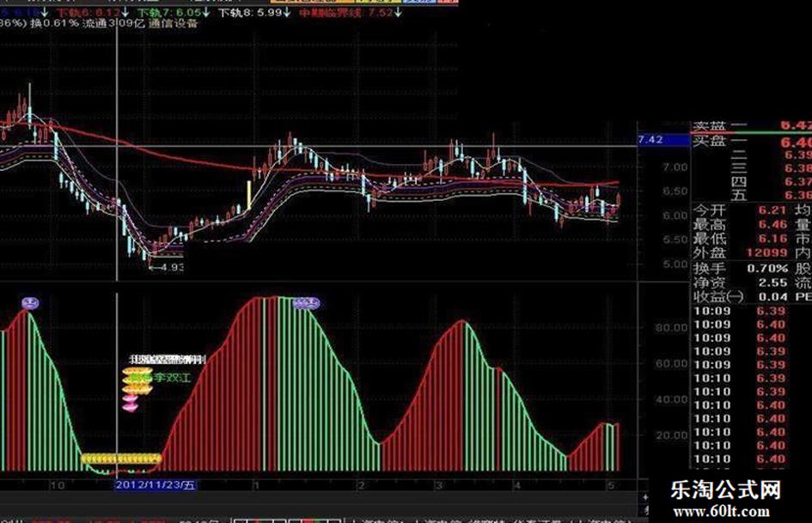The image size is (812, 523).
Task: Click the month 3 marker on time axis
Action: pyautogui.click(x=439, y=485)
